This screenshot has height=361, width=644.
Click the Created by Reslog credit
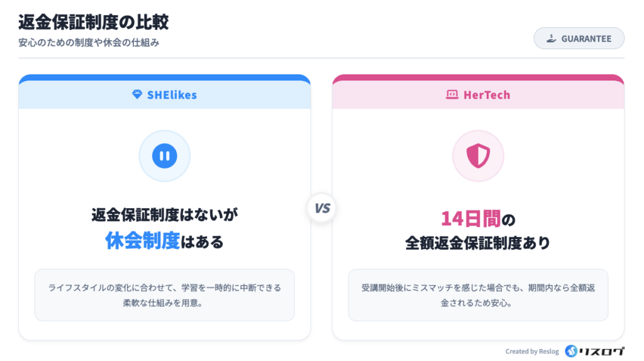tap(531, 352)
